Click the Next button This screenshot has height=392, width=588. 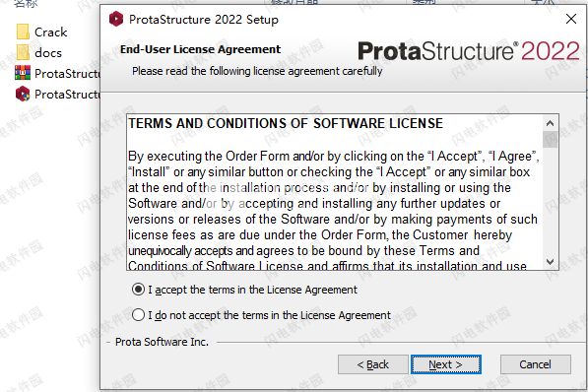(x=446, y=364)
